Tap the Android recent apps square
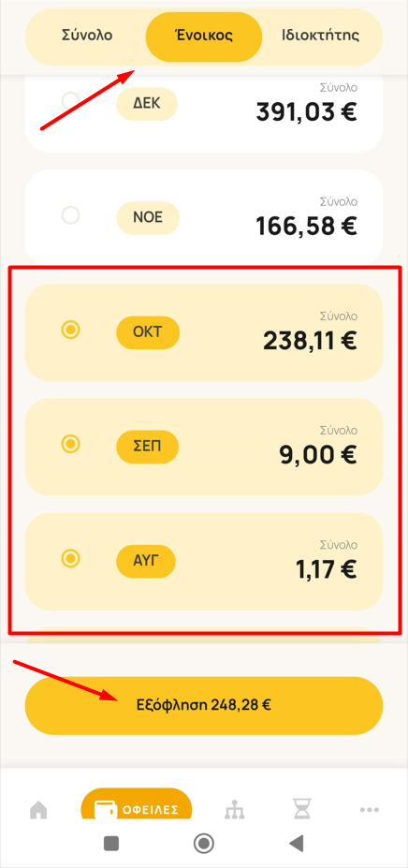This screenshot has width=408, height=868. (112, 843)
